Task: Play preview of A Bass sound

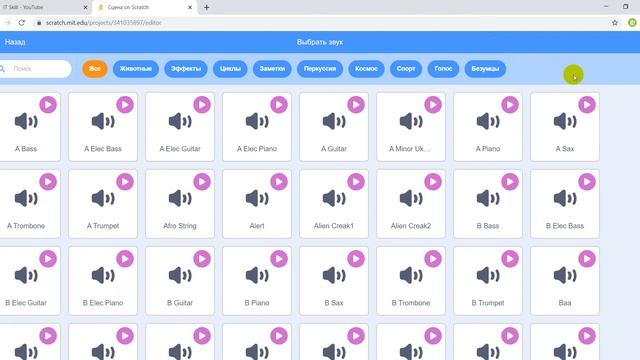Action: [x=48, y=105]
